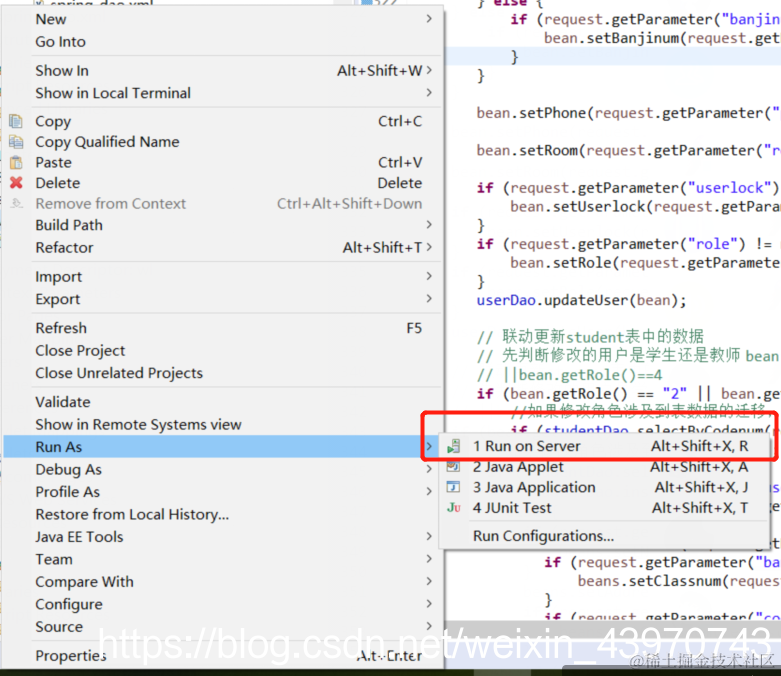The image size is (781, 676).
Task: Expand the Compare With submenu arrow
Action: [x=429, y=581]
